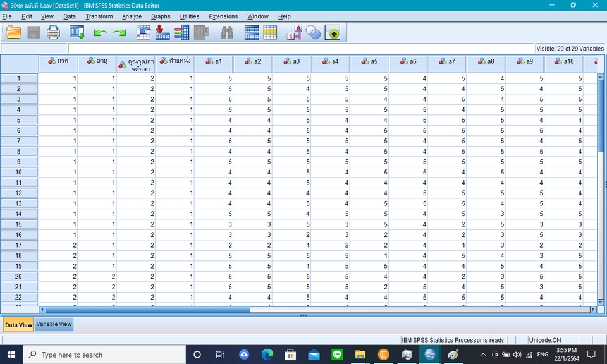Click the Open data document folder icon
Image resolution: width=607 pixels, height=364 pixels.
(13, 32)
